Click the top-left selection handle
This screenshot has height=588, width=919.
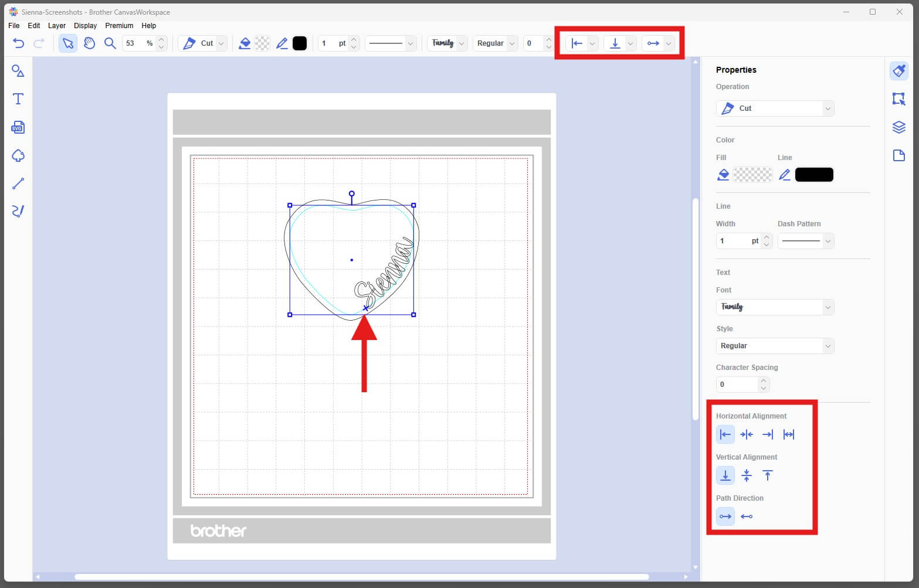click(290, 205)
